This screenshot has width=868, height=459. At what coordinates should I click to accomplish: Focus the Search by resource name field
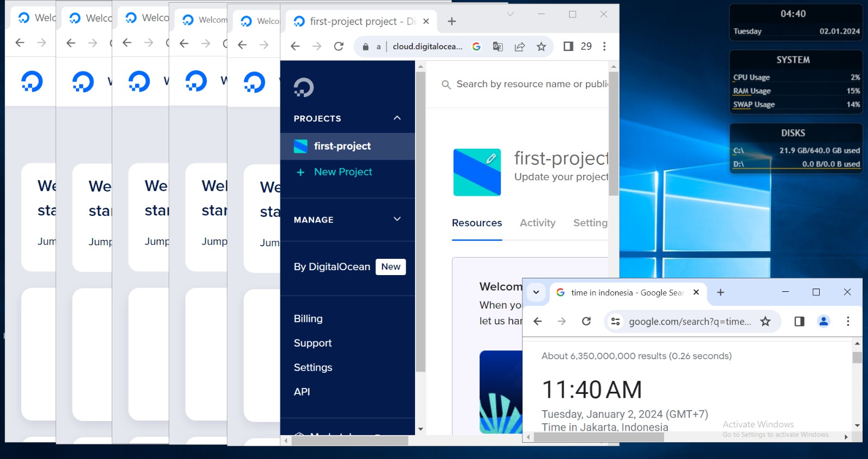(525, 84)
